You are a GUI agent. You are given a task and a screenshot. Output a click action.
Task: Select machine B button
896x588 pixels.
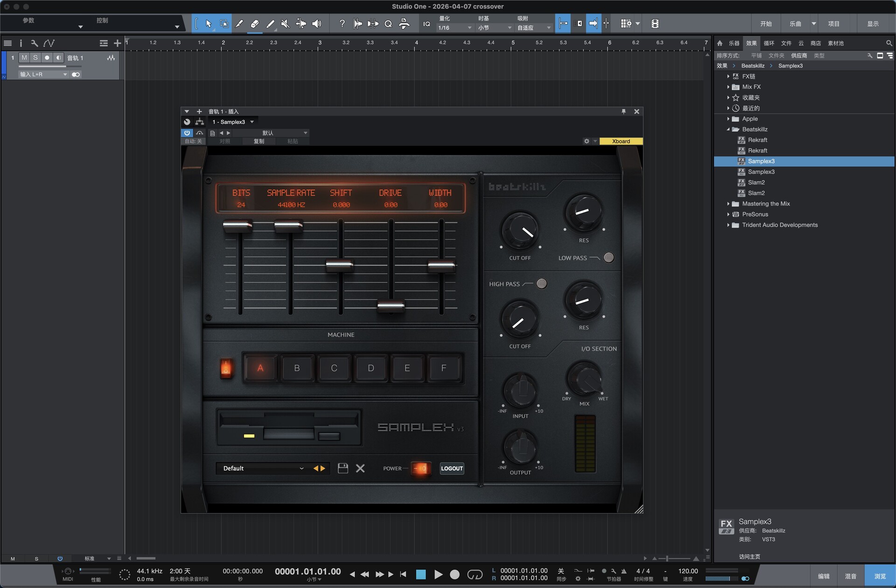[x=297, y=368]
